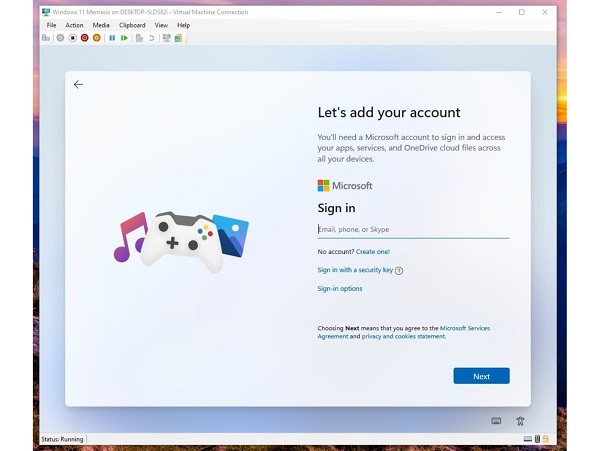Viewport: 600px width, 451px height.
Task: Open the Microsoft Services Agreement link
Action: point(404,332)
